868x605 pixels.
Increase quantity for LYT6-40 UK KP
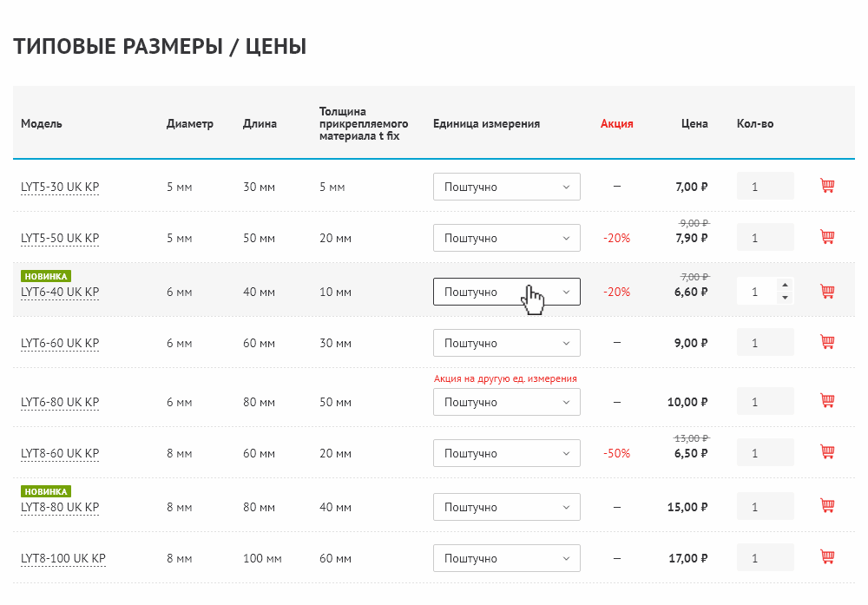tap(785, 285)
